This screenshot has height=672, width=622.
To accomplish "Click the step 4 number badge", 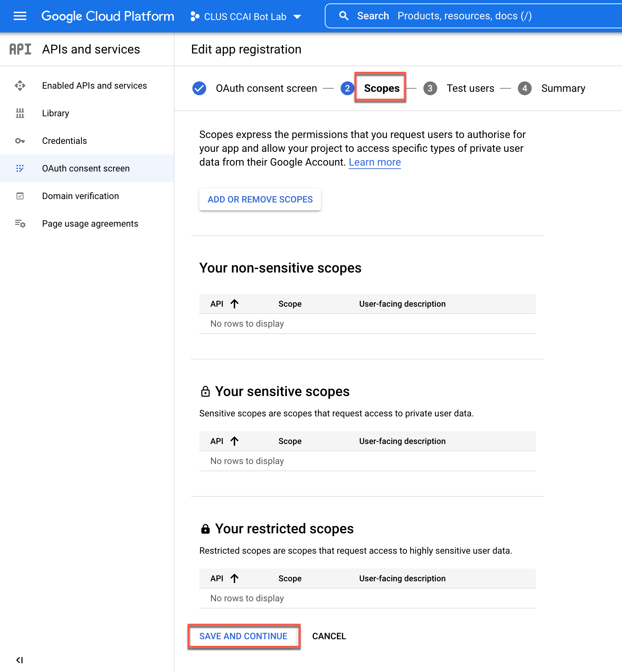I will 525,88.
